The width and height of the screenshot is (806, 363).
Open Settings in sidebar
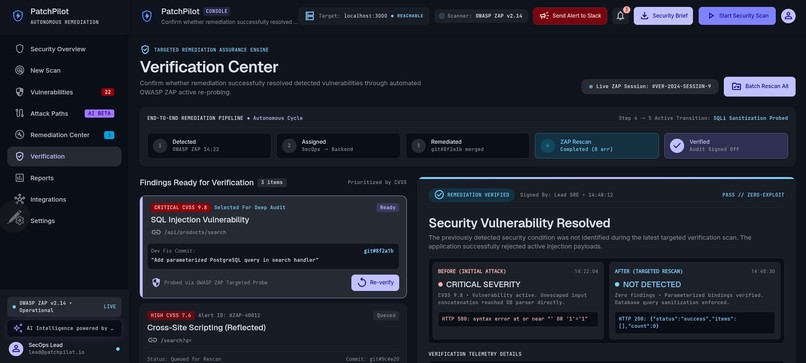(64, 221)
